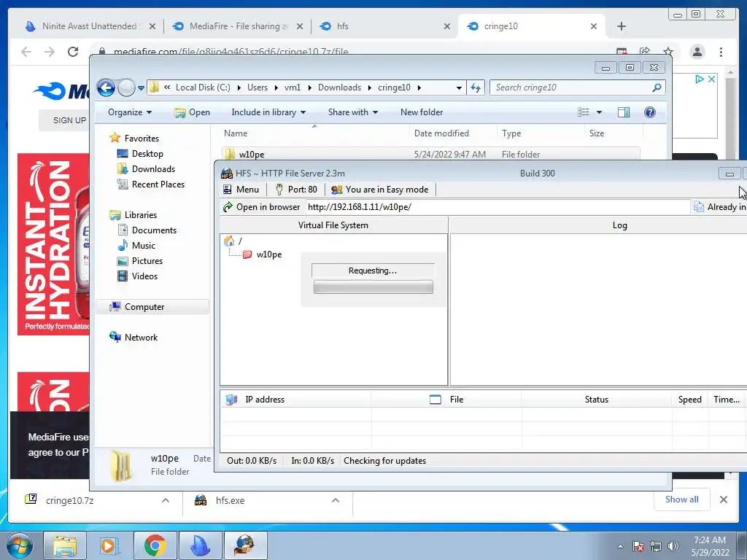Click the Open button in Explorer toolbar
The width and height of the screenshot is (747, 560).
[193, 112]
